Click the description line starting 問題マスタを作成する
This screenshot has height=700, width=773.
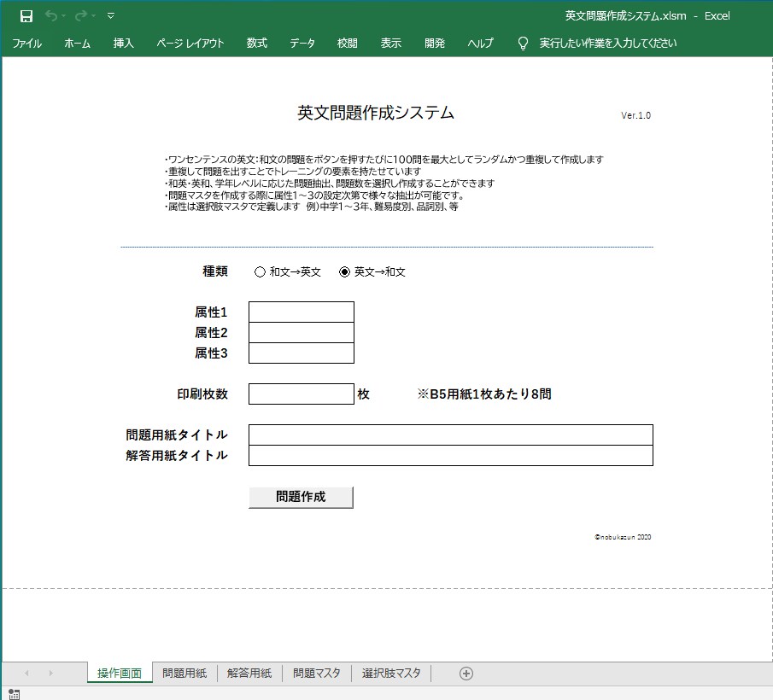(x=315, y=195)
